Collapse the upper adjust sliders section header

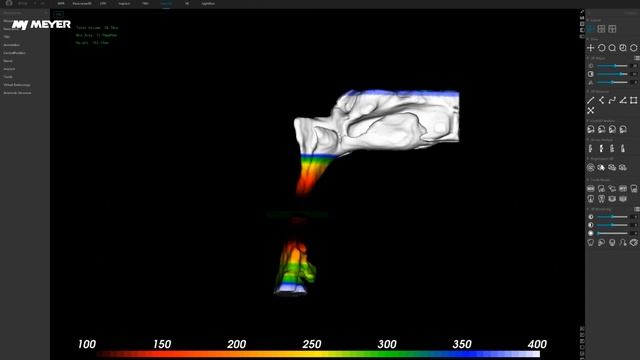[588, 58]
